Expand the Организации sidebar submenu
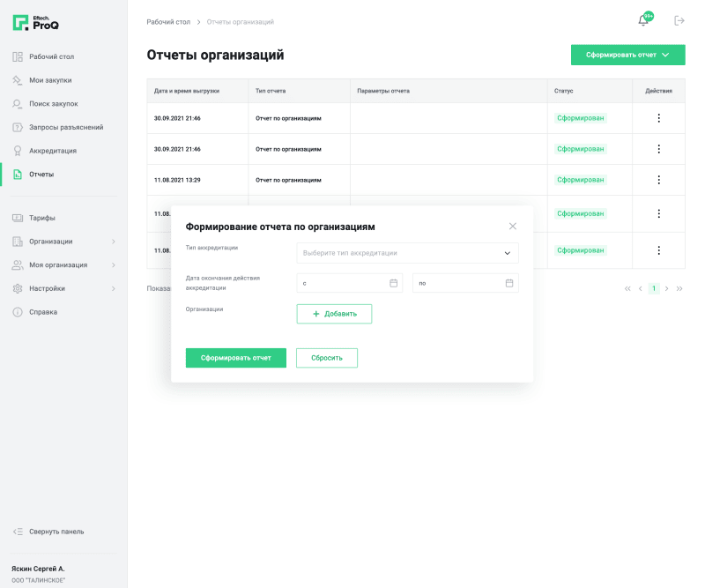705x588 pixels. click(113, 242)
